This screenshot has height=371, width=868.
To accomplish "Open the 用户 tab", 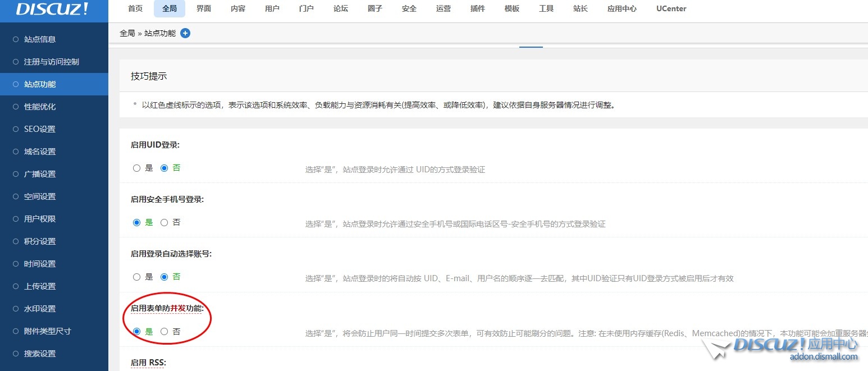I will point(272,8).
